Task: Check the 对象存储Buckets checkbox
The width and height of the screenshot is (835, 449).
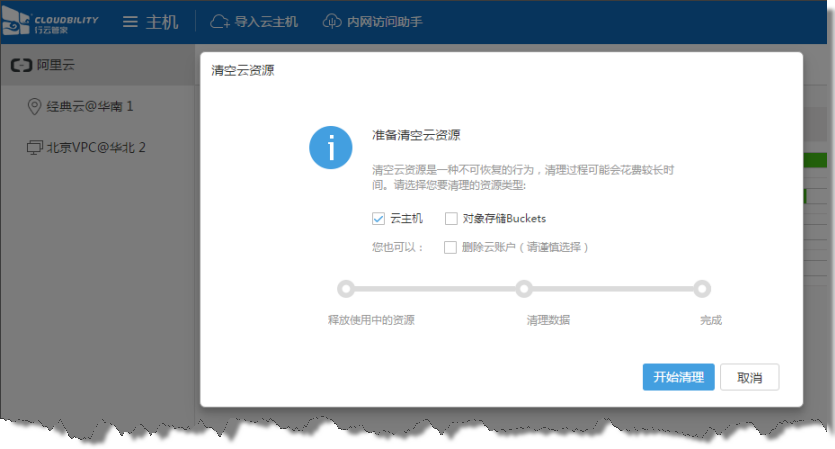Action: tap(451, 218)
